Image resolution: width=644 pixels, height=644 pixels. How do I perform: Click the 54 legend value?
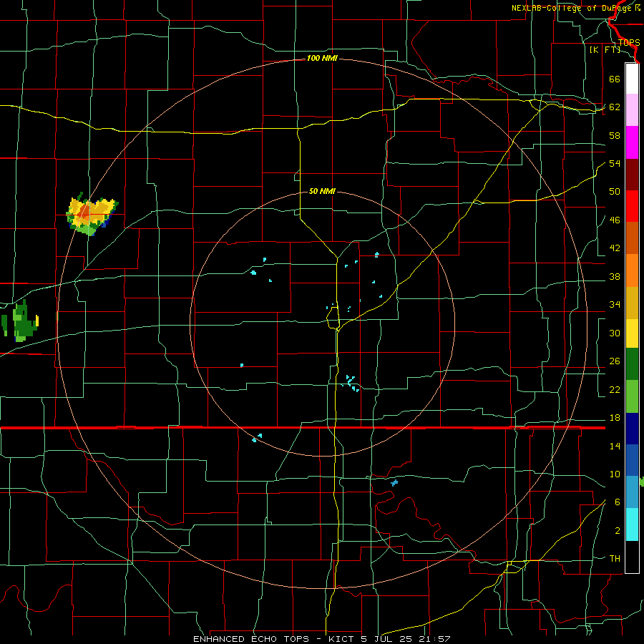[x=615, y=163]
